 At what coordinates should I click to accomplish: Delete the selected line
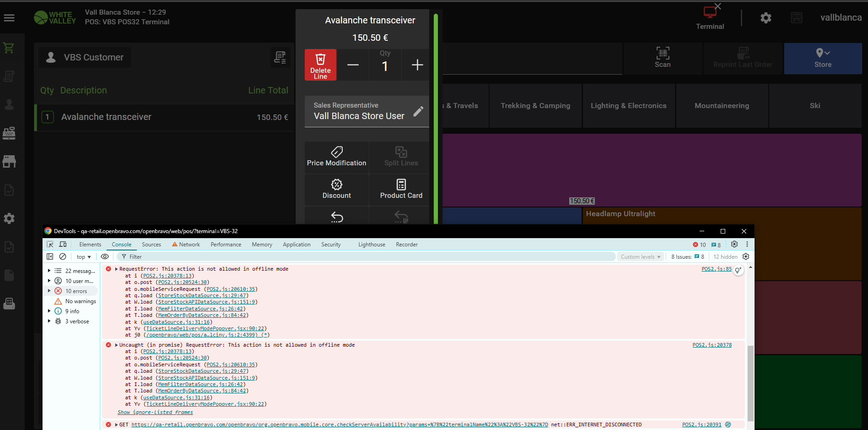[x=320, y=65]
